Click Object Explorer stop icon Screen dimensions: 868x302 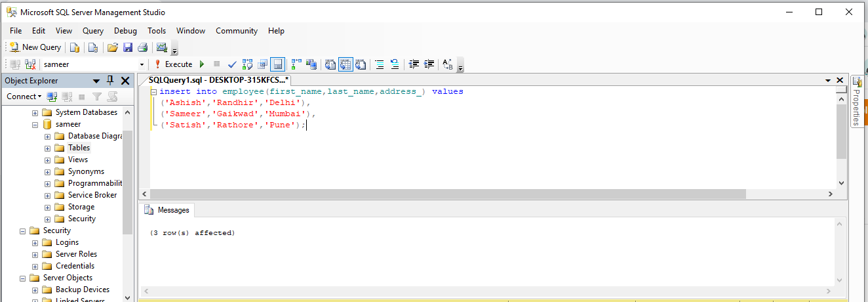tap(82, 97)
